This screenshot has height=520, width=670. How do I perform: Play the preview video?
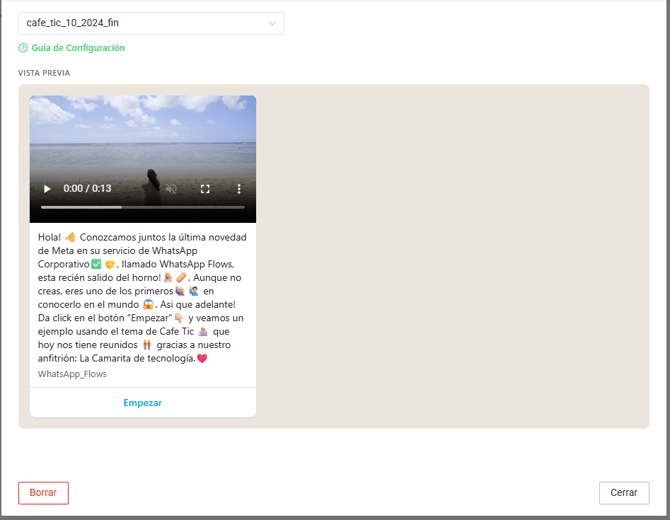pyautogui.click(x=47, y=189)
